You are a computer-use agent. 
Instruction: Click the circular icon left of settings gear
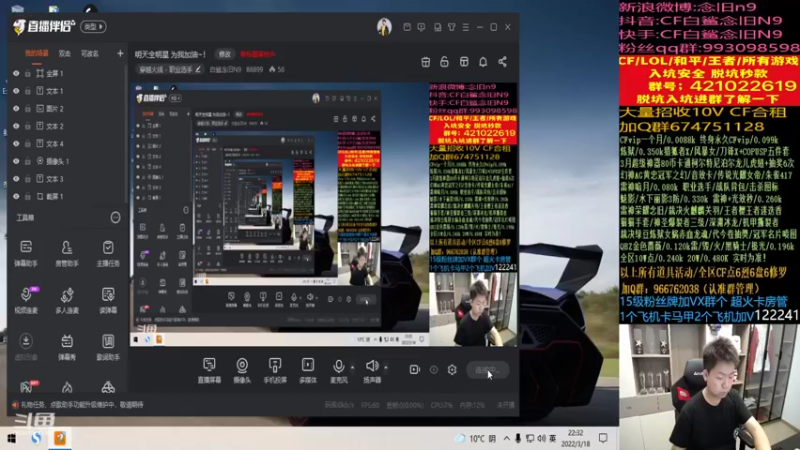pos(434,369)
